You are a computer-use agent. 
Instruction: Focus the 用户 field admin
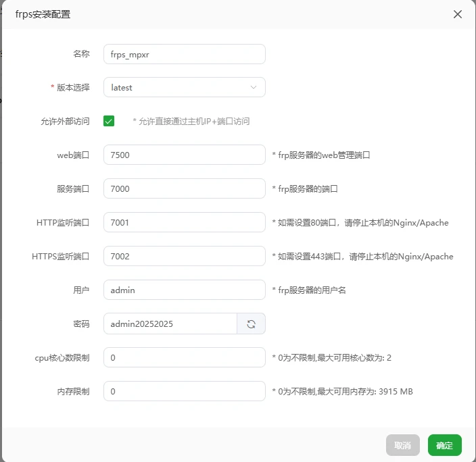[x=185, y=290]
